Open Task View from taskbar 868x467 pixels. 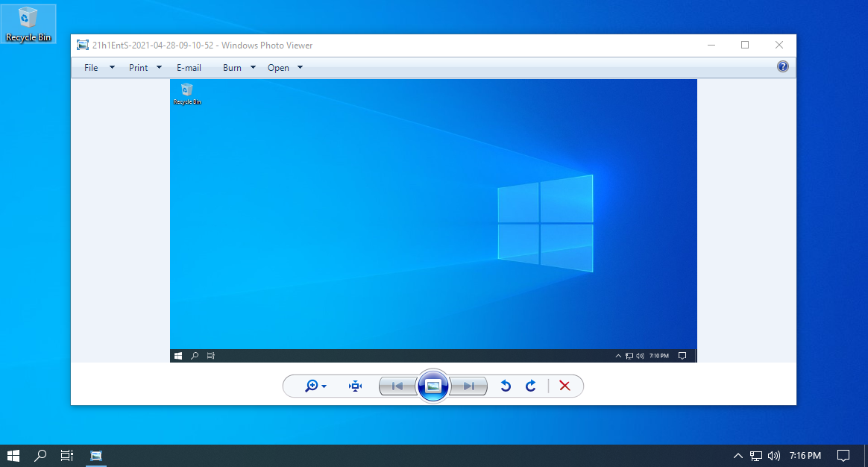pyautogui.click(x=67, y=455)
